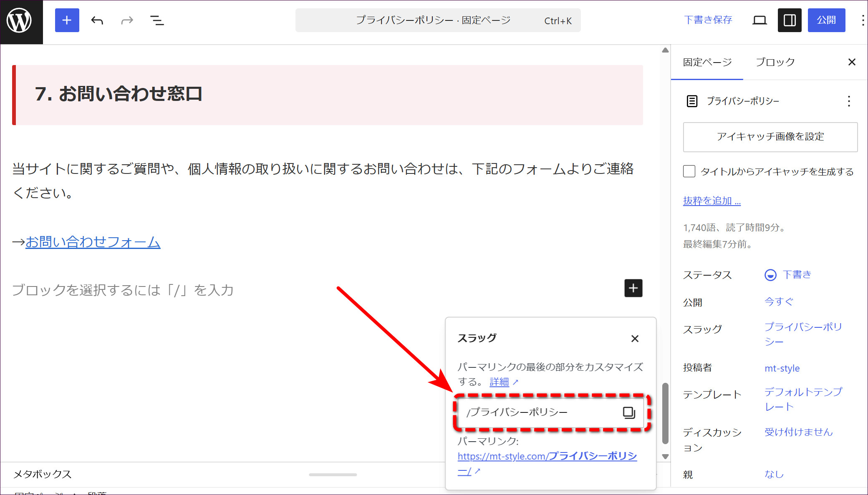Open the 受け付けません discussion dropdown
Screen dimensions: 868x495
[x=798, y=432]
